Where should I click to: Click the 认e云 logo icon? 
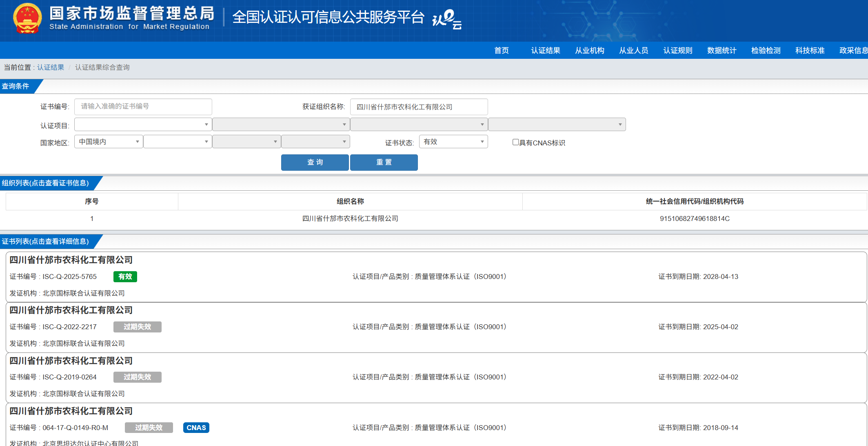click(447, 19)
